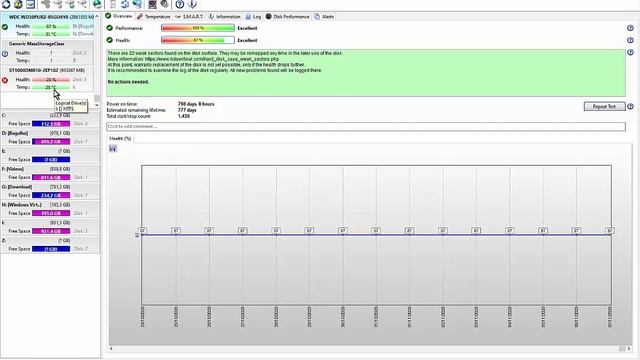Click the help icon at the Performance row's right end

coord(630,28)
